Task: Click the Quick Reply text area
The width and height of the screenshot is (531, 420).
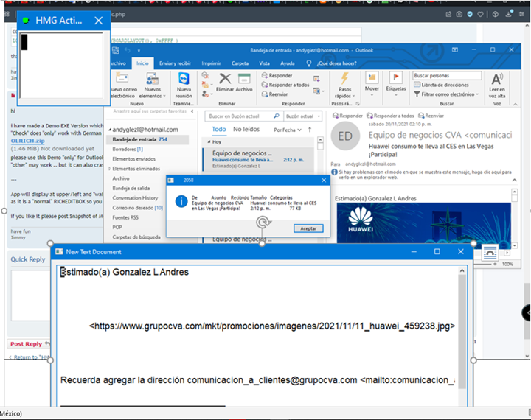Action: pyautogui.click(x=31, y=295)
